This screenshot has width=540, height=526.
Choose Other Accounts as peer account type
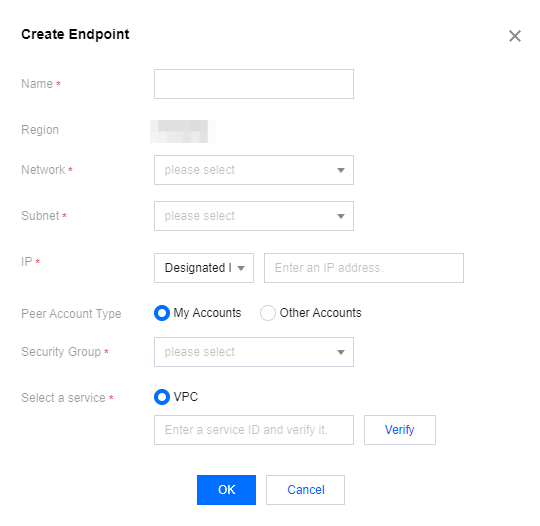click(268, 313)
